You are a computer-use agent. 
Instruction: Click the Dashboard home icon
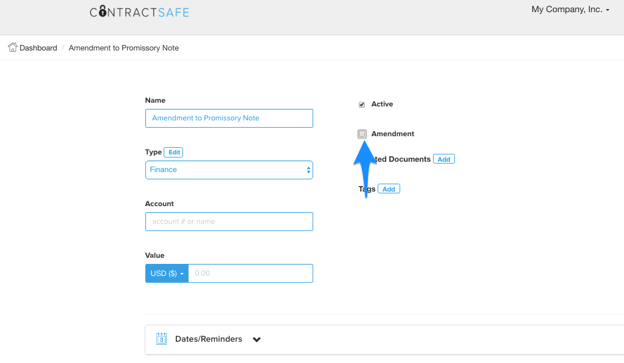click(x=13, y=47)
